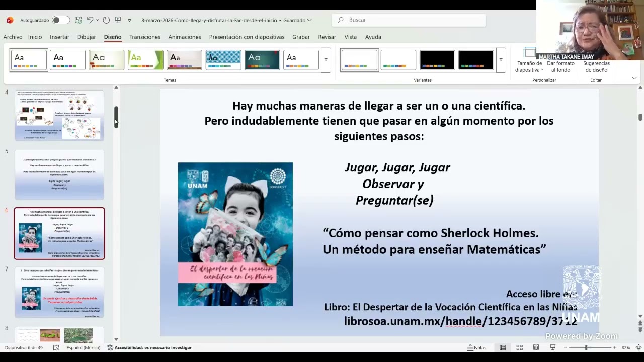Switch to reading view

click(536, 347)
